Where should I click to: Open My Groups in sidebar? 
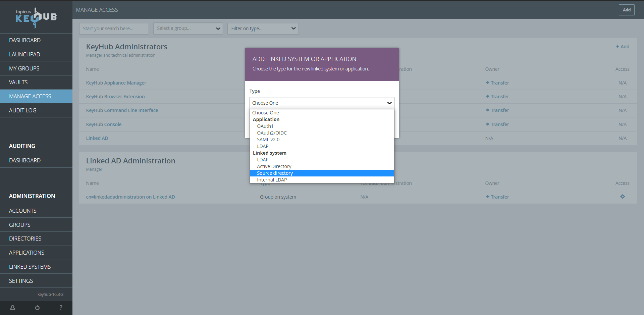click(x=36, y=68)
